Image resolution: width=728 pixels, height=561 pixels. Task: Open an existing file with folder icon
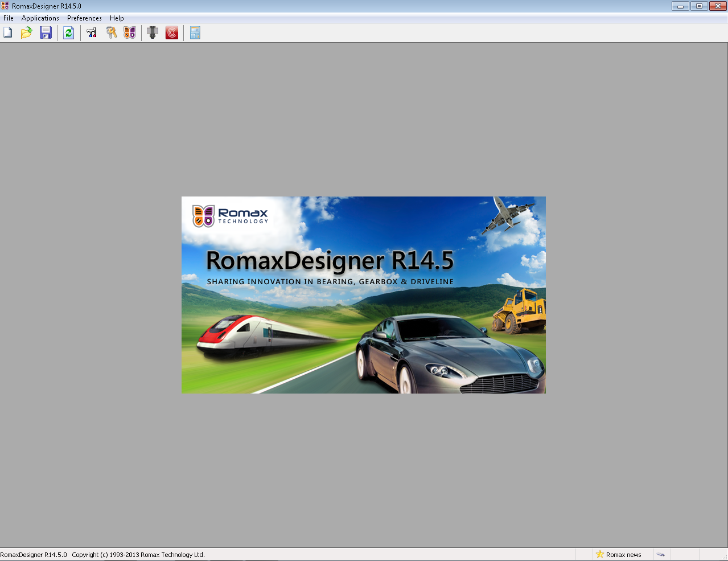click(26, 33)
